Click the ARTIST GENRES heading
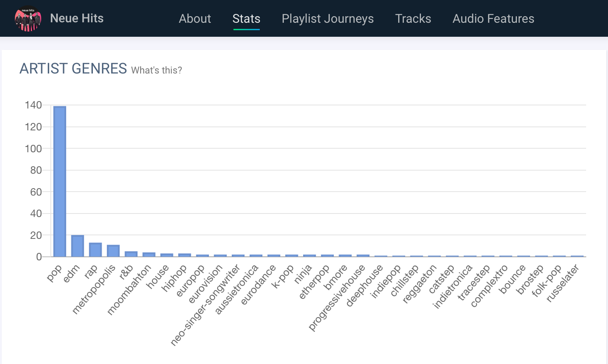Screen dimensions: 608x364 [73, 69]
